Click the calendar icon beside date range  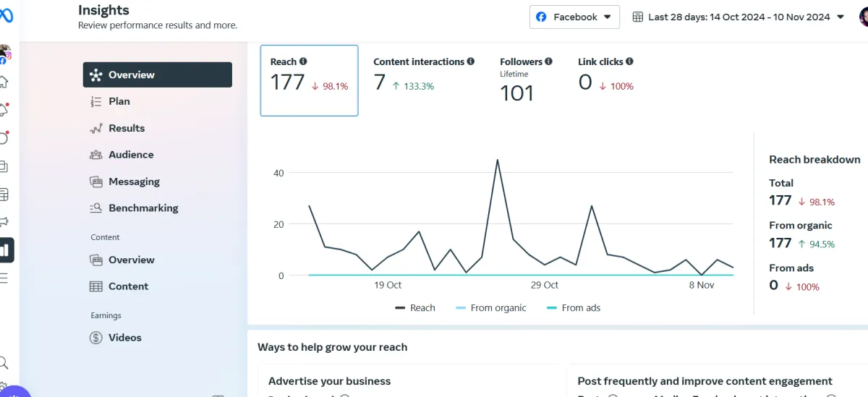point(638,17)
